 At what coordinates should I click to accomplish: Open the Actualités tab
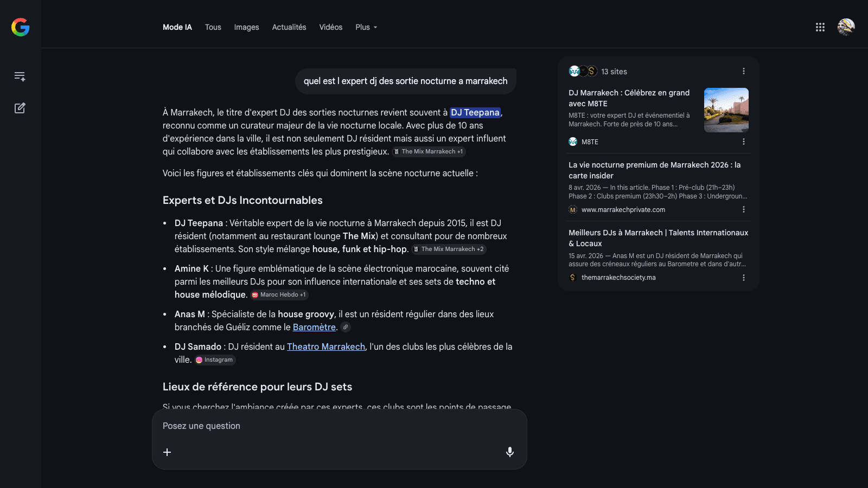coord(289,27)
